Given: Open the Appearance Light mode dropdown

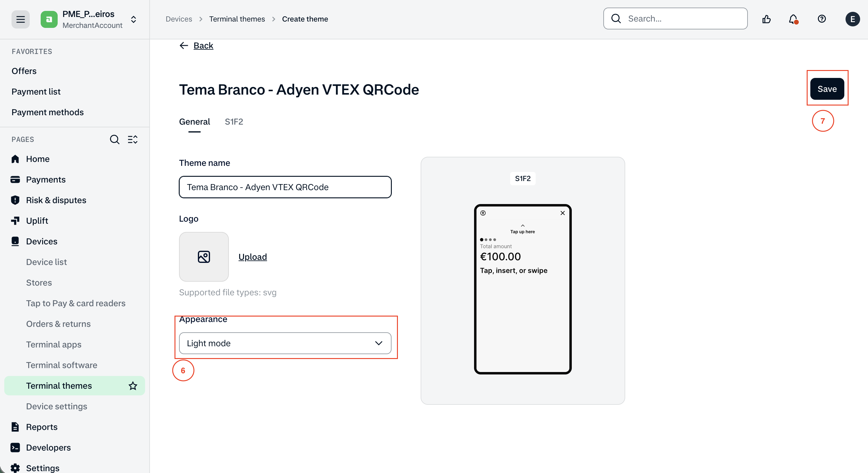Looking at the screenshot, I should click(285, 344).
